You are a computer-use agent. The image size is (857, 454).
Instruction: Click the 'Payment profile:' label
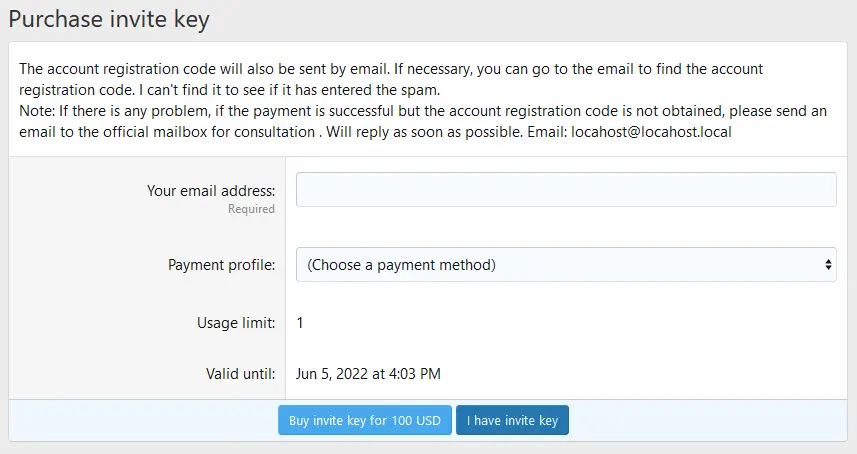pyautogui.click(x=221, y=265)
